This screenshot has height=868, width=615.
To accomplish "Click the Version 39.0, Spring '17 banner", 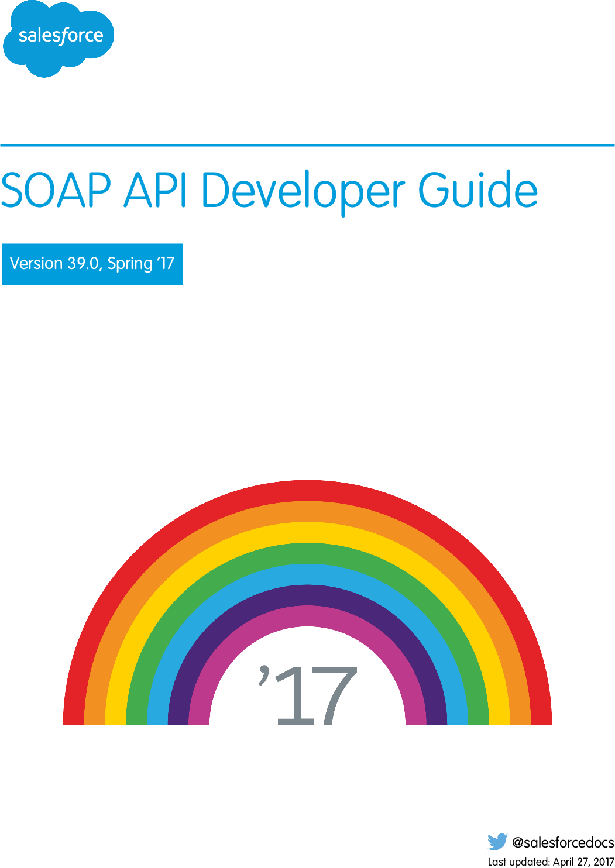I will [92, 264].
